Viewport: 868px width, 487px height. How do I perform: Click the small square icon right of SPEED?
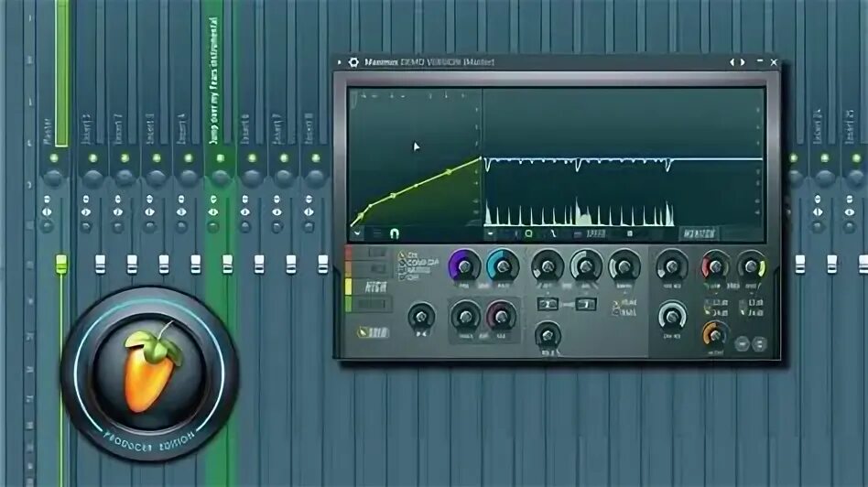point(629,233)
